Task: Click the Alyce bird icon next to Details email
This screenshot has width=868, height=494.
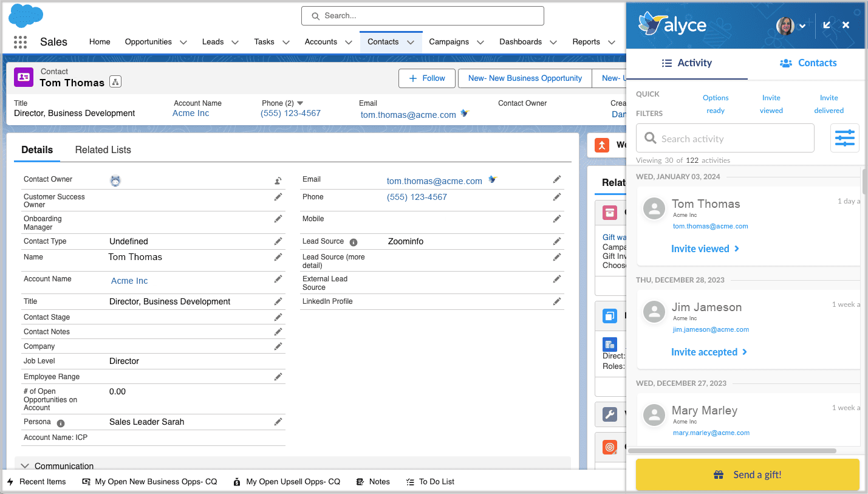Action: [493, 179]
